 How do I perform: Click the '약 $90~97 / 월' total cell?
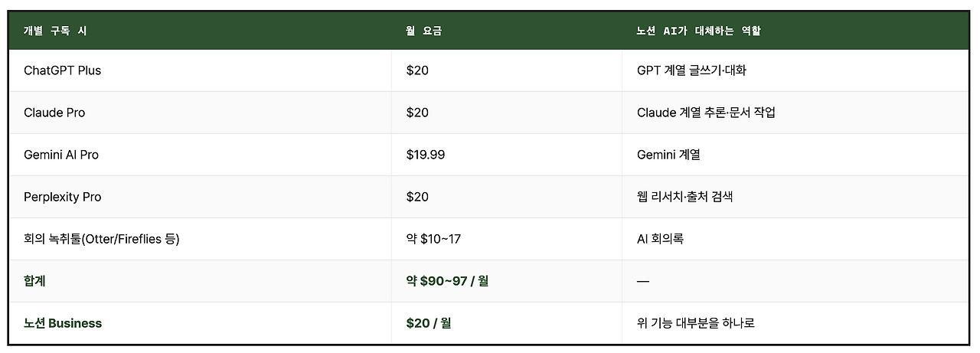[447, 281]
